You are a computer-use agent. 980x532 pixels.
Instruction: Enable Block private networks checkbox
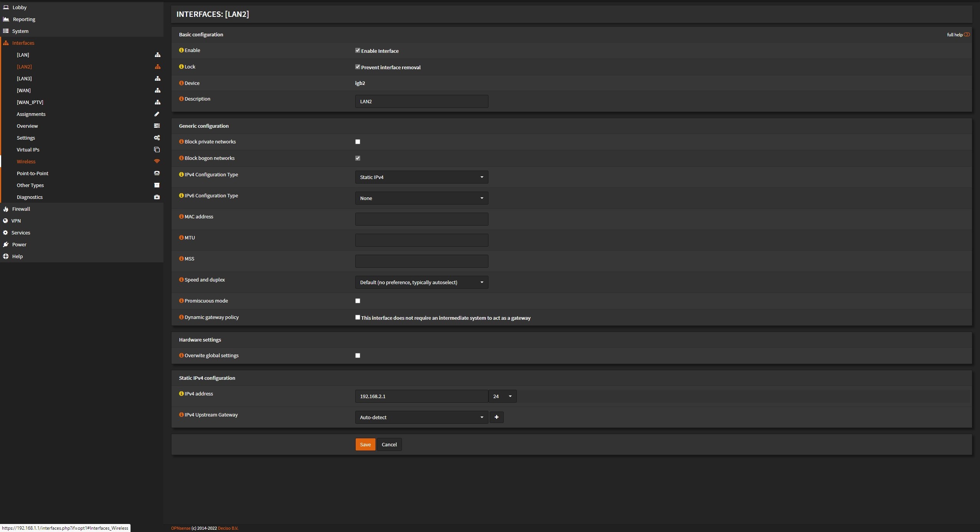358,142
